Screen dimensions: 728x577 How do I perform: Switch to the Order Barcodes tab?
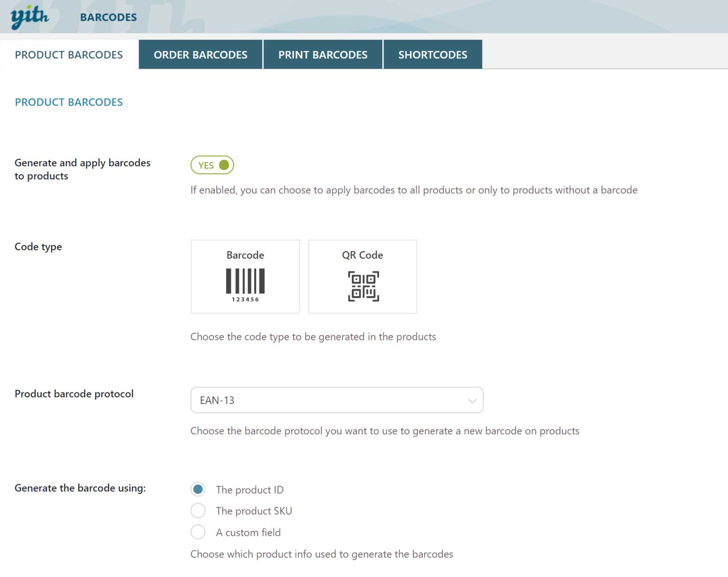(200, 55)
